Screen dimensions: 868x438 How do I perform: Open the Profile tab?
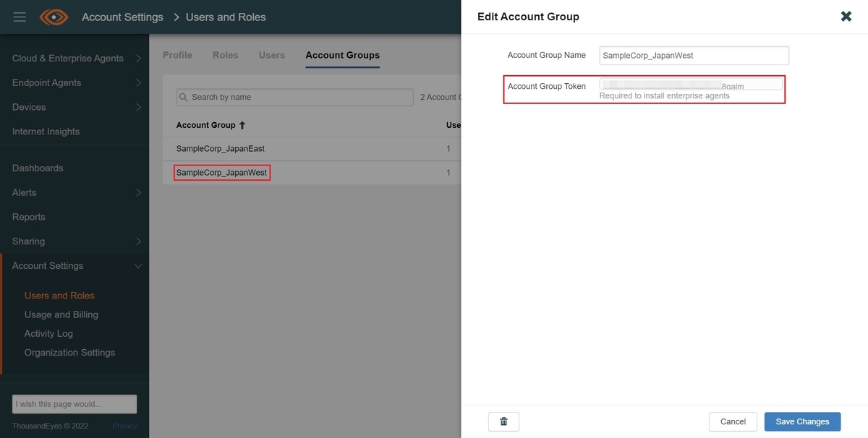click(x=177, y=55)
